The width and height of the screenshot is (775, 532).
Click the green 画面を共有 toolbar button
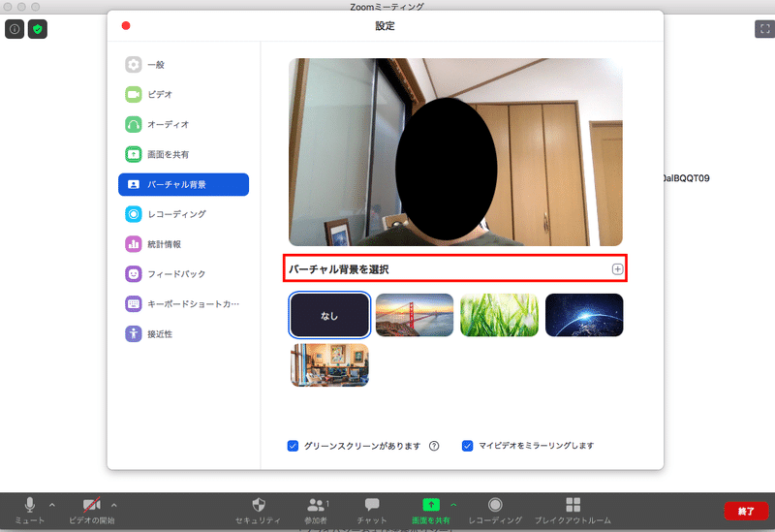pyautogui.click(x=431, y=511)
